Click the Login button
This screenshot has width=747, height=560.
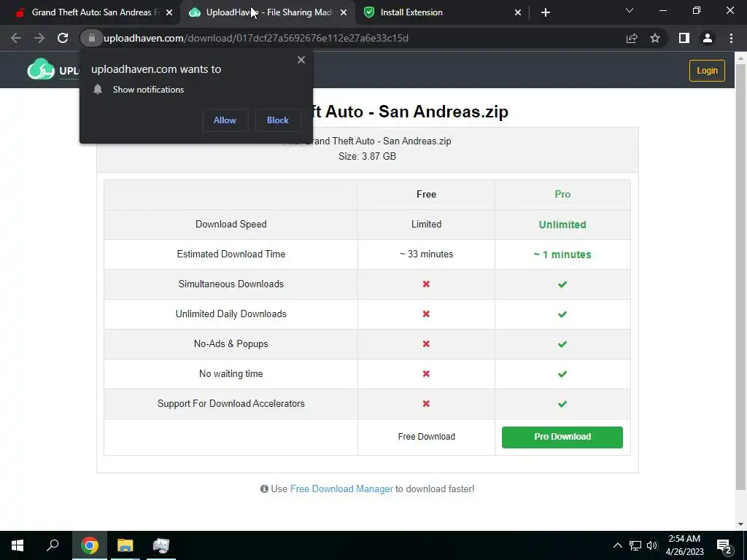[707, 71]
